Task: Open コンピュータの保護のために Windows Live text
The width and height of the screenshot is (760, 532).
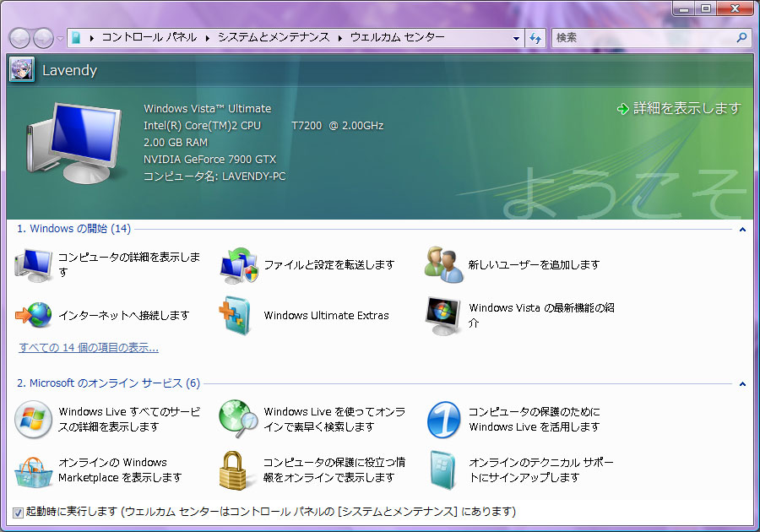Action: [x=535, y=419]
